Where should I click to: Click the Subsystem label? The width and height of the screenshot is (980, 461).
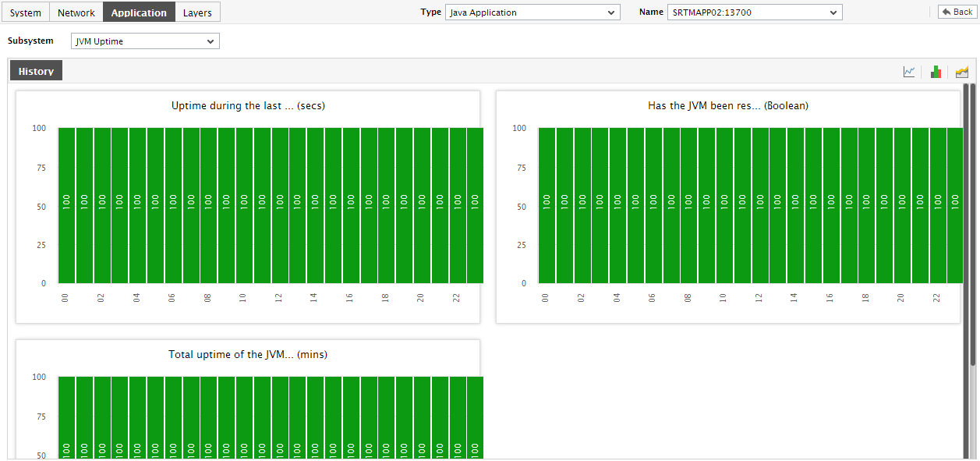pos(30,41)
